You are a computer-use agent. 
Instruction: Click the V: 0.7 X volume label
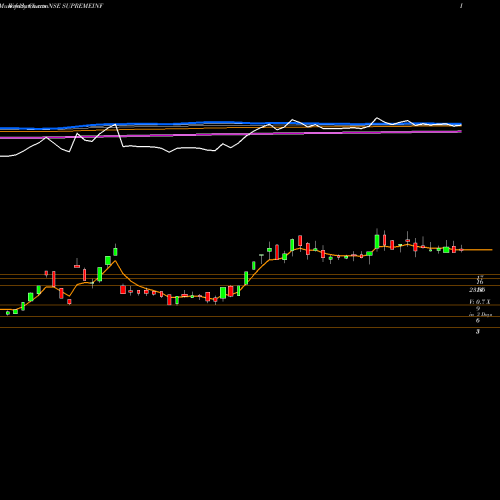(x=480, y=302)
